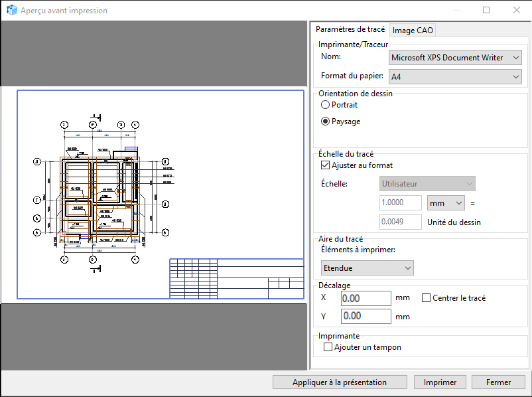Switch to the Image CAO tab
Screen dimensions: 532x397
tap(413, 30)
